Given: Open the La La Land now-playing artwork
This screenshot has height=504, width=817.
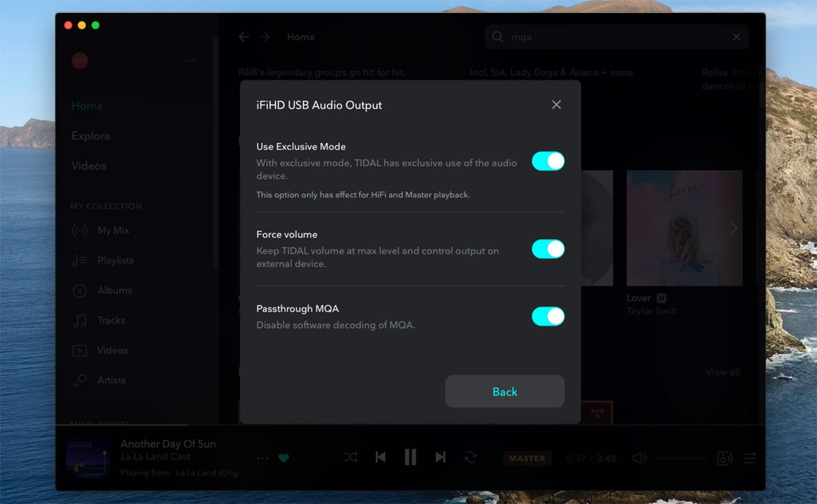Looking at the screenshot, I should coord(88,458).
